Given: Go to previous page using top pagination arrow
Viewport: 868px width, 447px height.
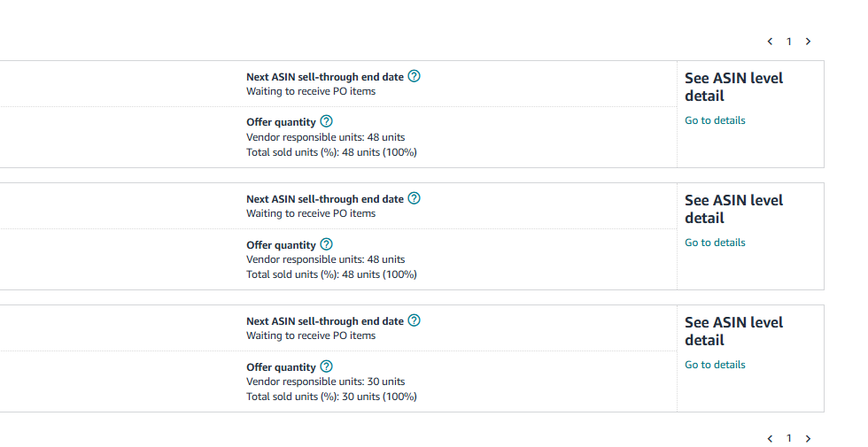Looking at the screenshot, I should (x=770, y=42).
